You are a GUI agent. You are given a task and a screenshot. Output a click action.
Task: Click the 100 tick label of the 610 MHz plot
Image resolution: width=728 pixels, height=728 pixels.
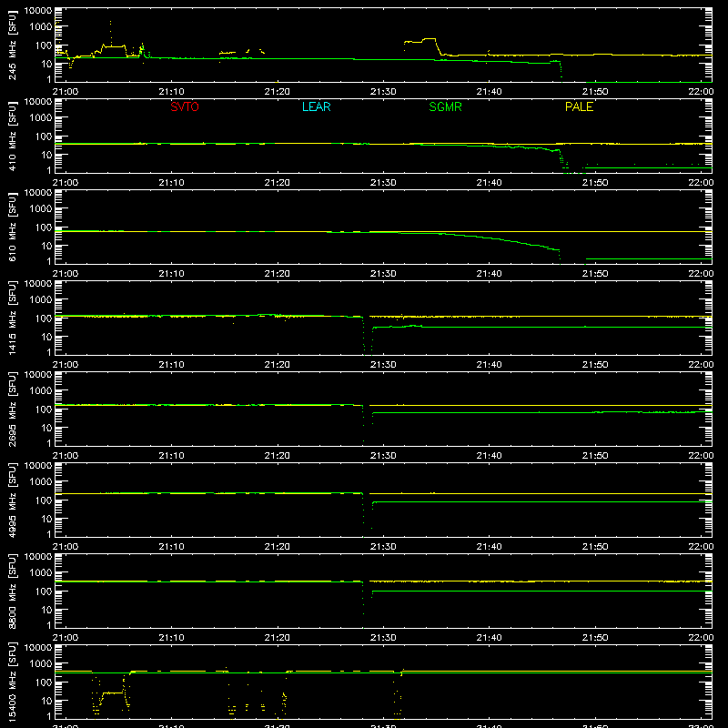44,227
